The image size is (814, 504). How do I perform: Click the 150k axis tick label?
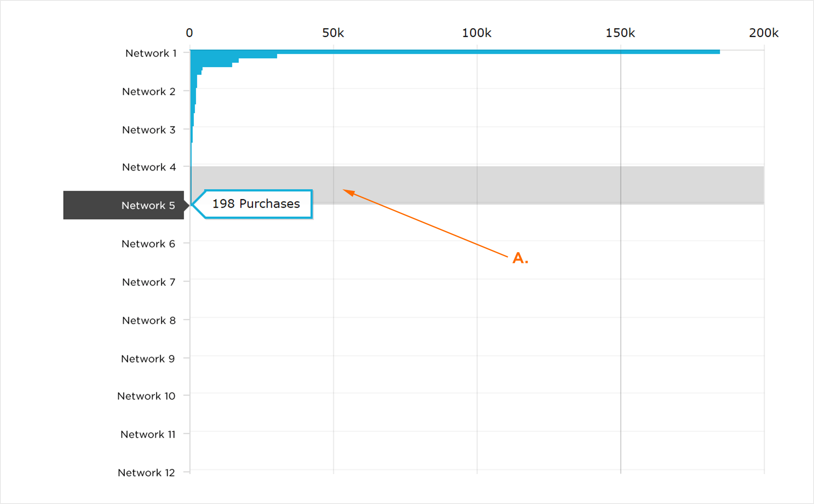coord(620,33)
